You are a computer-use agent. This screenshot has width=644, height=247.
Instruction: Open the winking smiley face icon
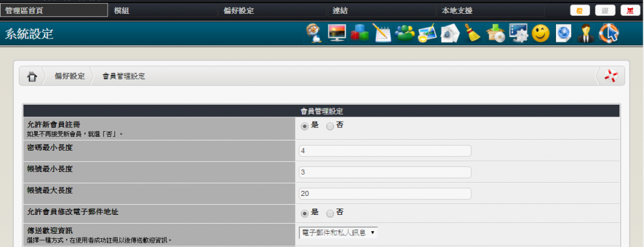540,33
